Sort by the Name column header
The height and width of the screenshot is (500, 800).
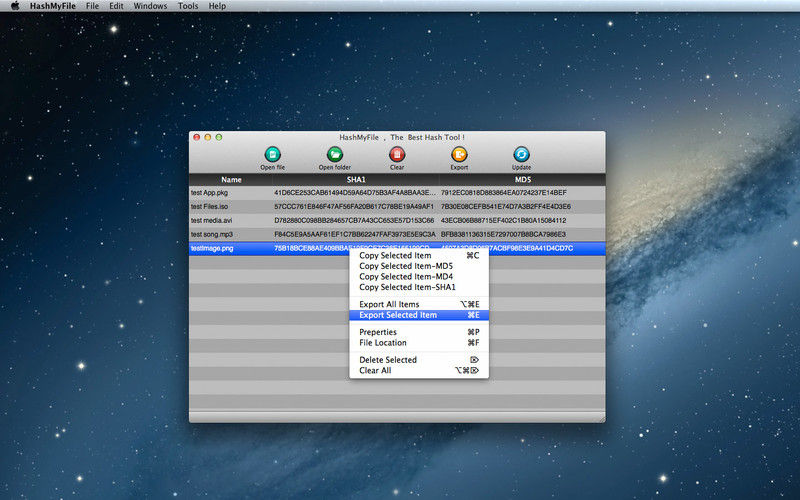point(231,180)
